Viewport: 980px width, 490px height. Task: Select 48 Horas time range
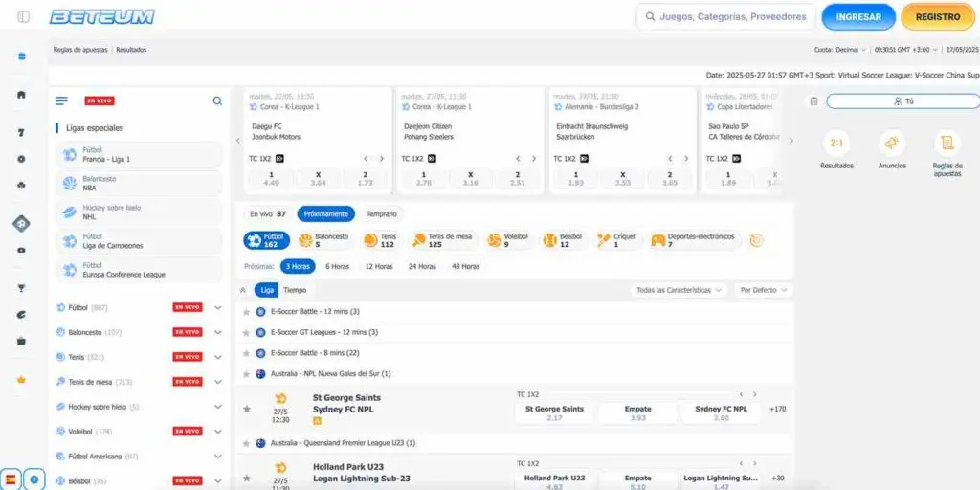coord(466,266)
